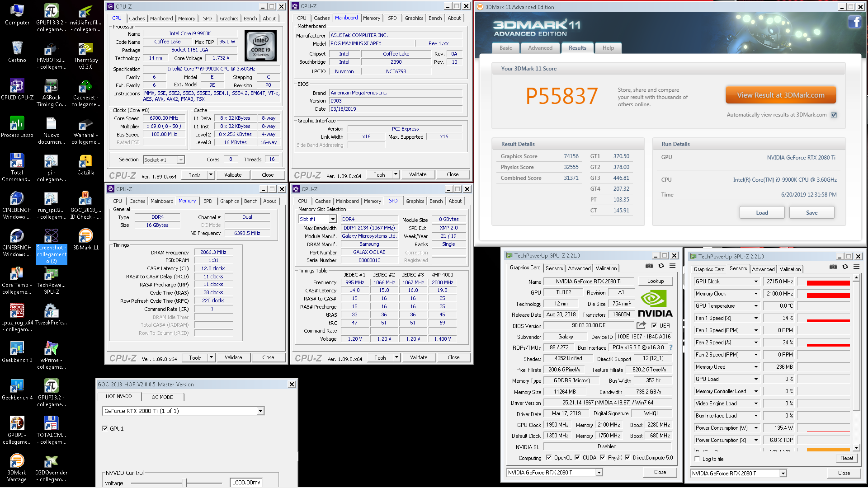The image size is (868, 488).
Task: Launch 3DMark Vantage desktop icon
Action: (x=17, y=468)
